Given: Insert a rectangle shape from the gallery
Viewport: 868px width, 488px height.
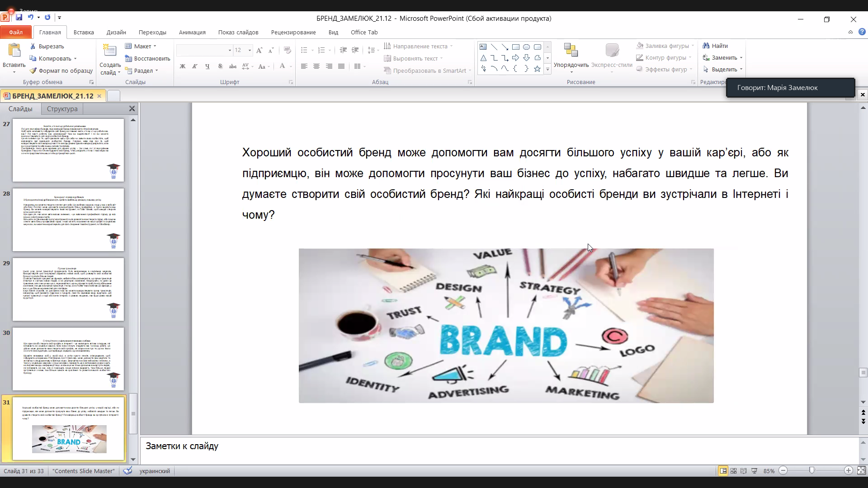Looking at the screenshot, I should click(516, 47).
